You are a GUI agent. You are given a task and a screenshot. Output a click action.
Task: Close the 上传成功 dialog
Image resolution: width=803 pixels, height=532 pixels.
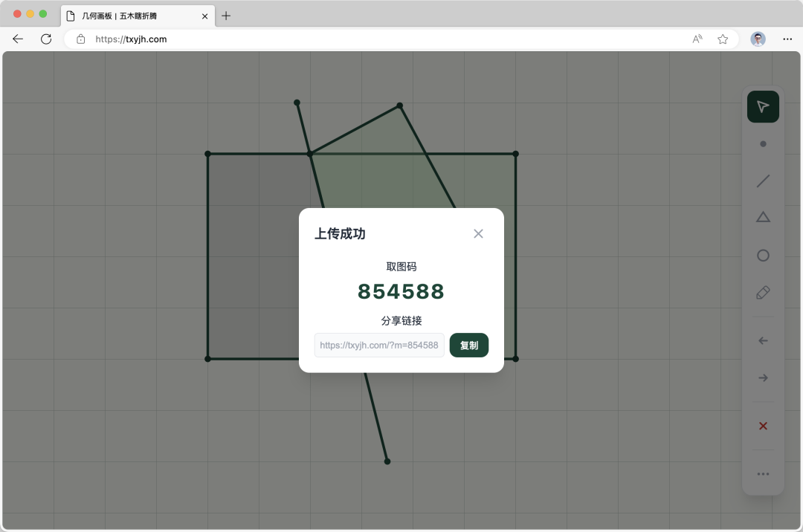coord(478,234)
